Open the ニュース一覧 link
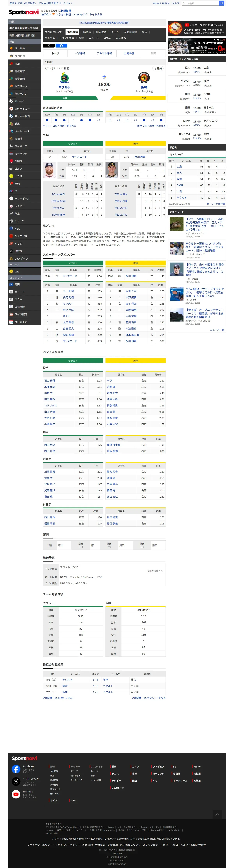 point(217,330)
